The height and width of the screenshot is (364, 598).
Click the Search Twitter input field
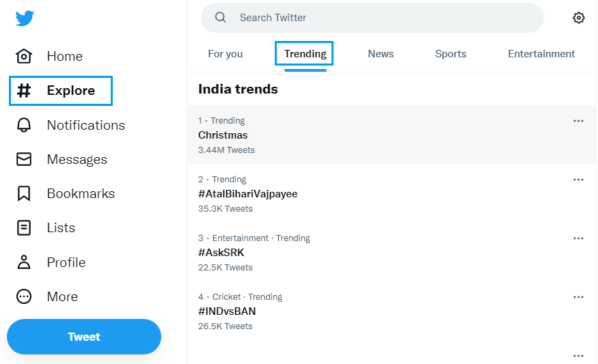pyautogui.click(x=383, y=18)
